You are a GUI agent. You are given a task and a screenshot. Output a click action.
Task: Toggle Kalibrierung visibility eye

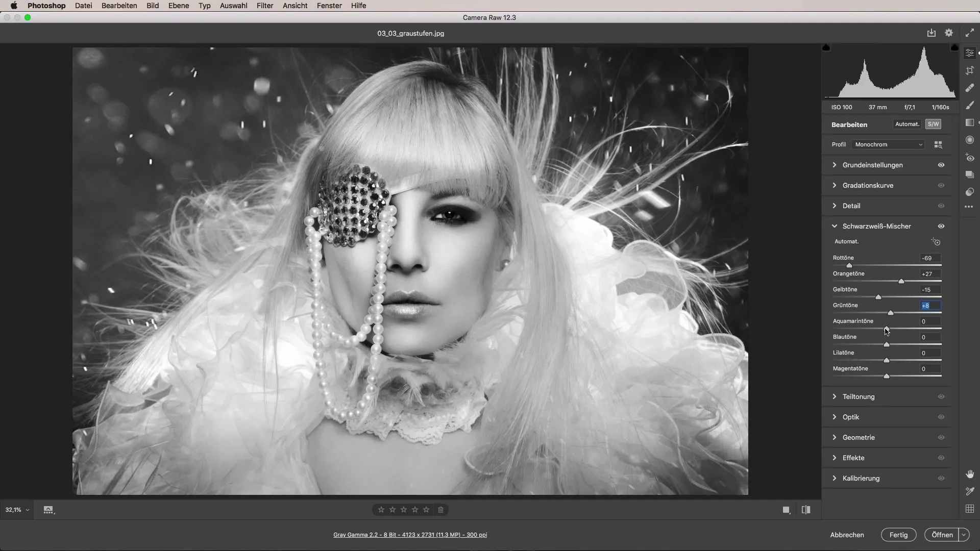[x=941, y=478]
